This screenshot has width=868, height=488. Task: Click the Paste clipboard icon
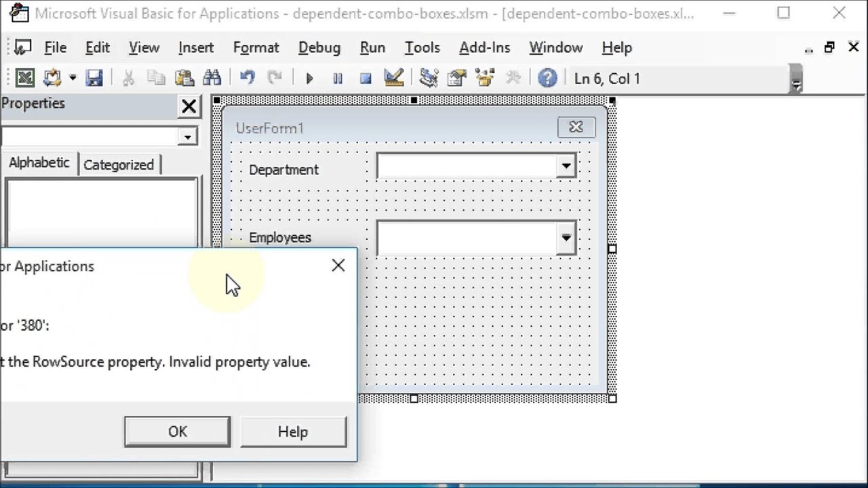click(184, 78)
